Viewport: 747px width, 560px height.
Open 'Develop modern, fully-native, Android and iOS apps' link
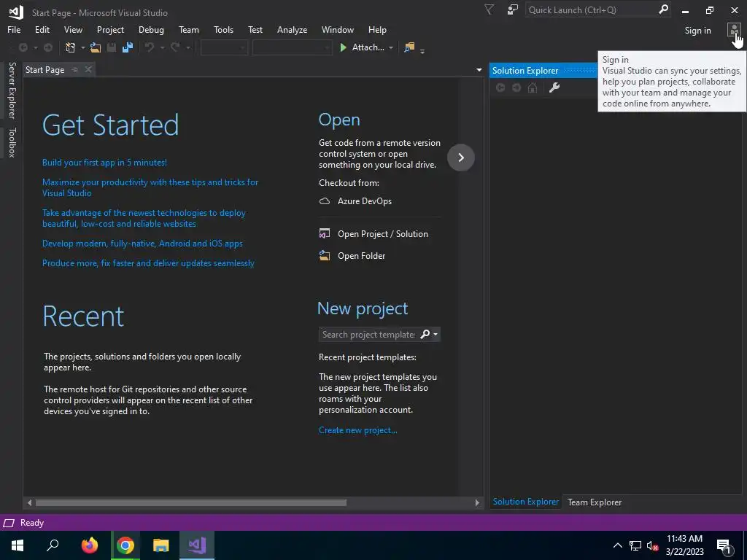coord(142,244)
